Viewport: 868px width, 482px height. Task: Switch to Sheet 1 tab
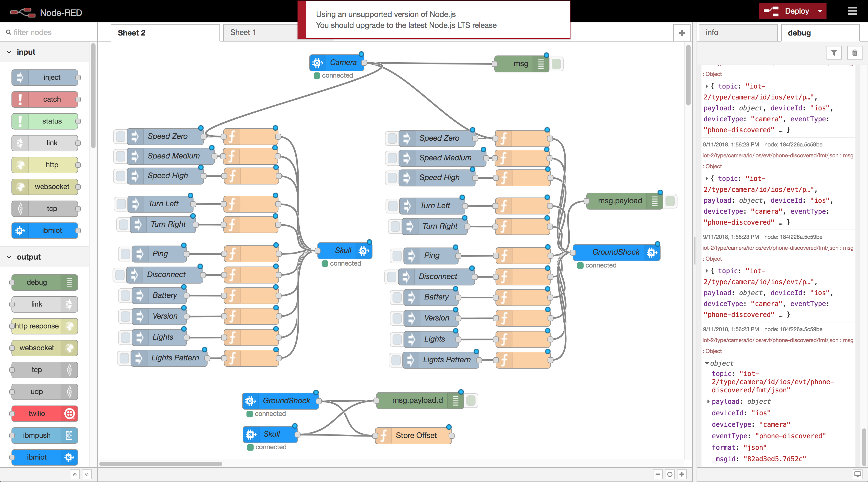click(x=244, y=32)
